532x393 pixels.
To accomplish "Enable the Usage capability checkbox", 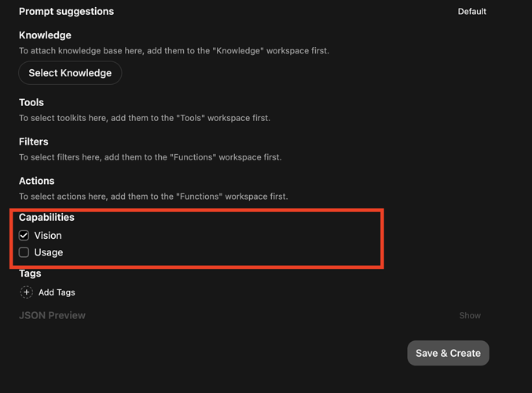I will [x=24, y=252].
